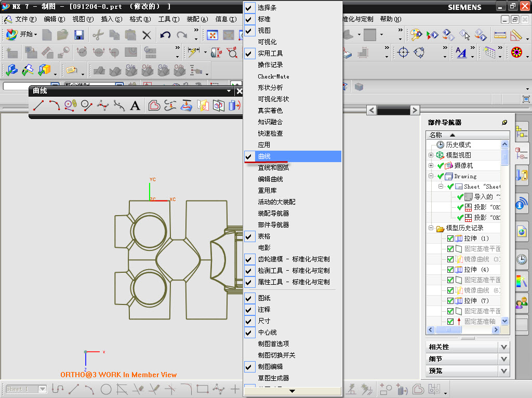The width and height of the screenshot is (532, 398).
Task: Open the roles people icon in resource bar
Action: tap(522, 302)
